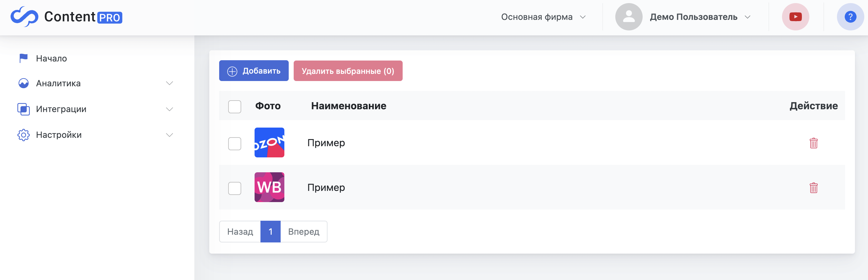Click the Действие column header
The image size is (868, 280).
point(813,106)
